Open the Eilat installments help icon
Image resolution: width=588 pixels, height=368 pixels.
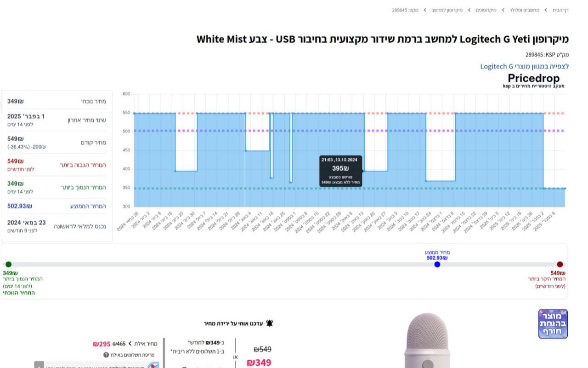click(106, 355)
